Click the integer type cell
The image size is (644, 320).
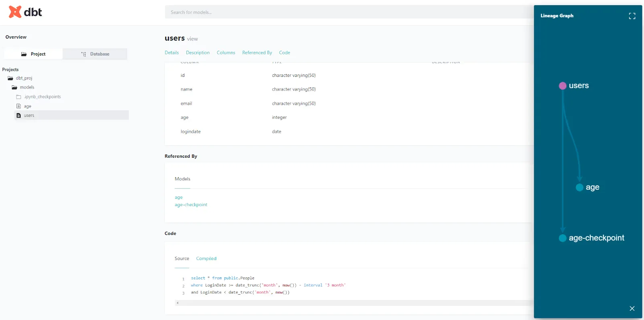279,118
